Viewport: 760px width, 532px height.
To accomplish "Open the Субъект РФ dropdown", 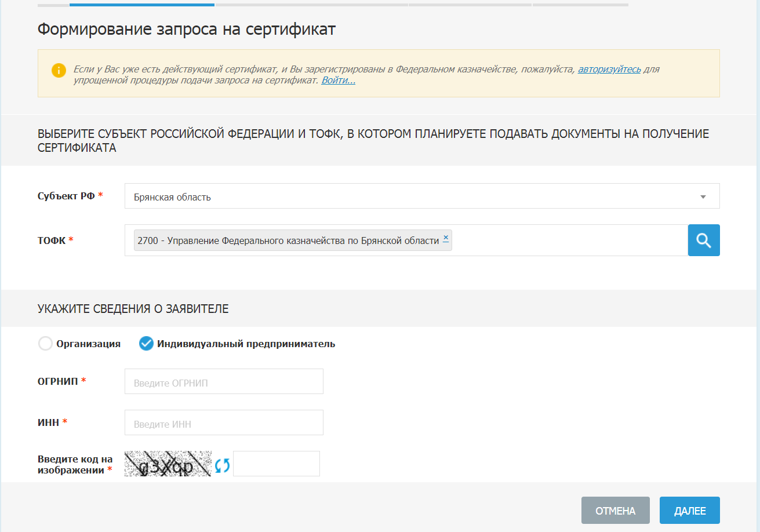I will (422, 196).
